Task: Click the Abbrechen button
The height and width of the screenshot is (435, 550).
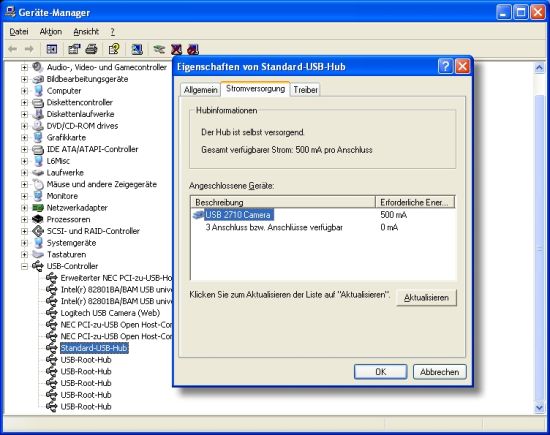Action: pos(440,372)
